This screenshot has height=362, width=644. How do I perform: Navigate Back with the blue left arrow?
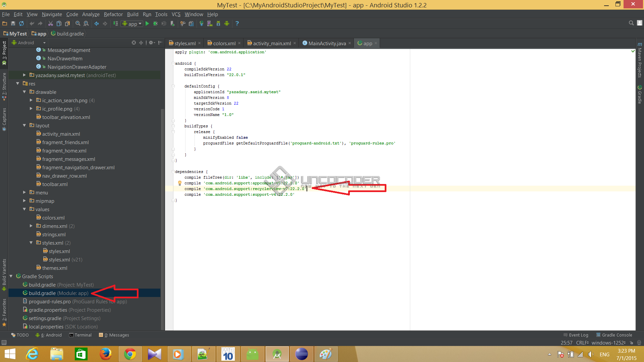(97, 23)
